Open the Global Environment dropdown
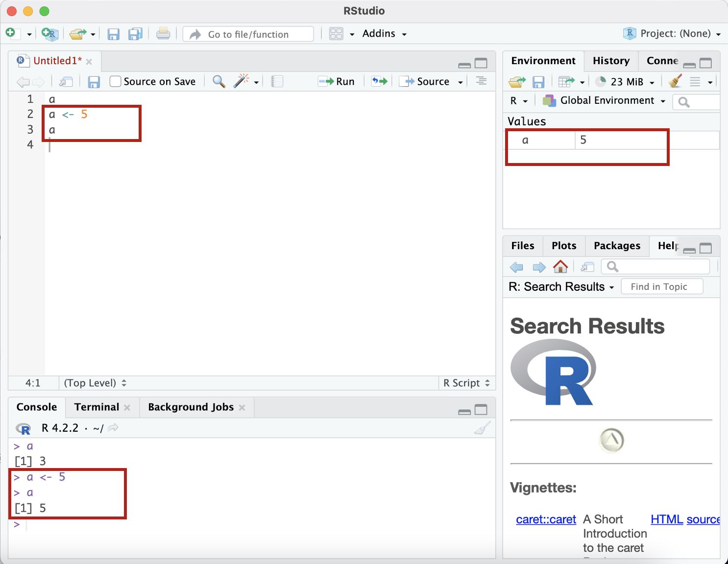728x564 pixels. pyautogui.click(x=604, y=100)
